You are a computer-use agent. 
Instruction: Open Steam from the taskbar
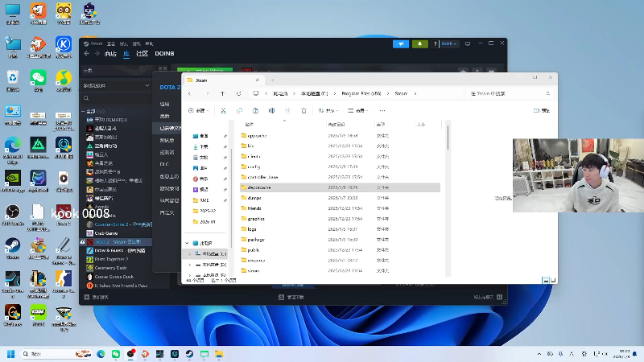point(189,354)
